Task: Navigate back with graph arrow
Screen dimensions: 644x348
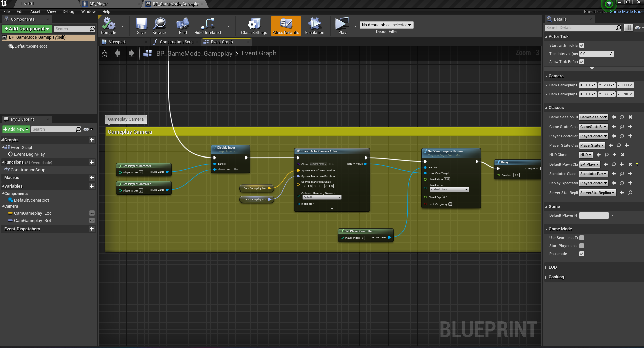Action: [x=117, y=53]
